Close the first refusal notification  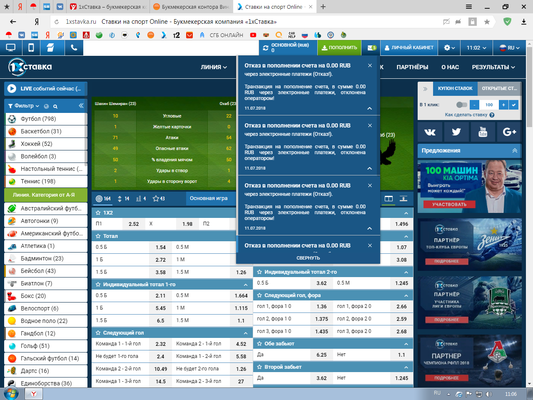(370, 66)
